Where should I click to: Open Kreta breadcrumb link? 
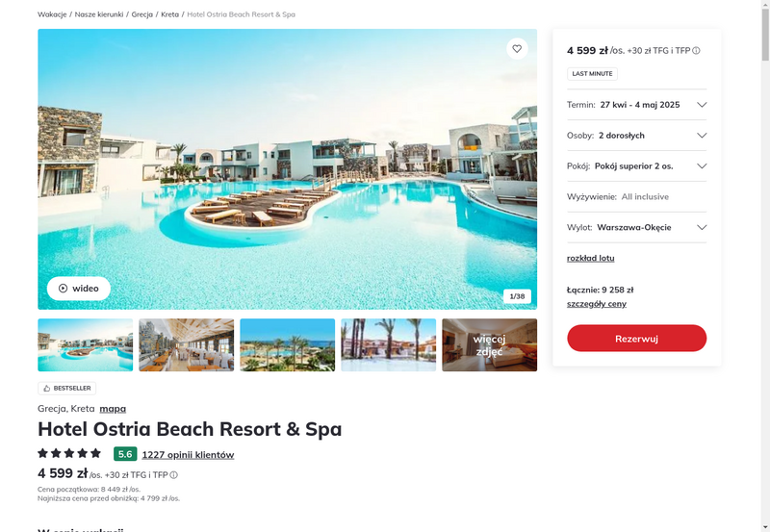pyautogui.click(x=170, y=14)
